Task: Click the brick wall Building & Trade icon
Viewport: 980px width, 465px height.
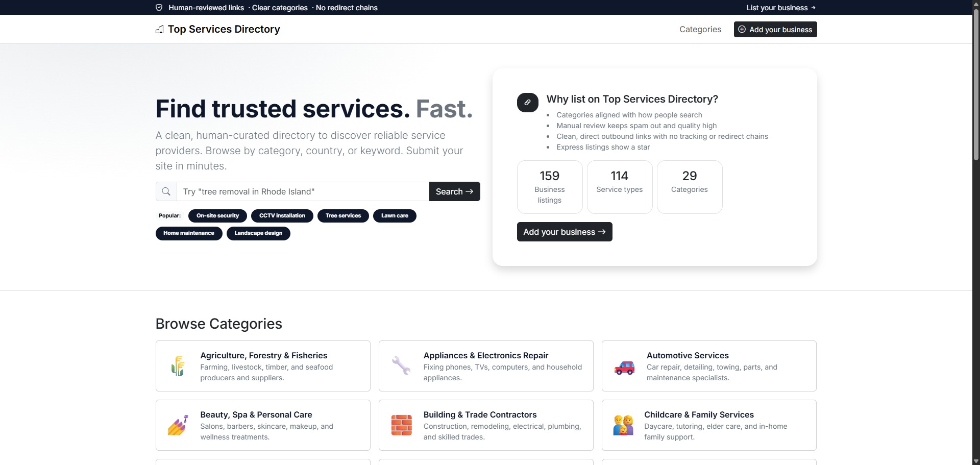Action: click(401, 425)
